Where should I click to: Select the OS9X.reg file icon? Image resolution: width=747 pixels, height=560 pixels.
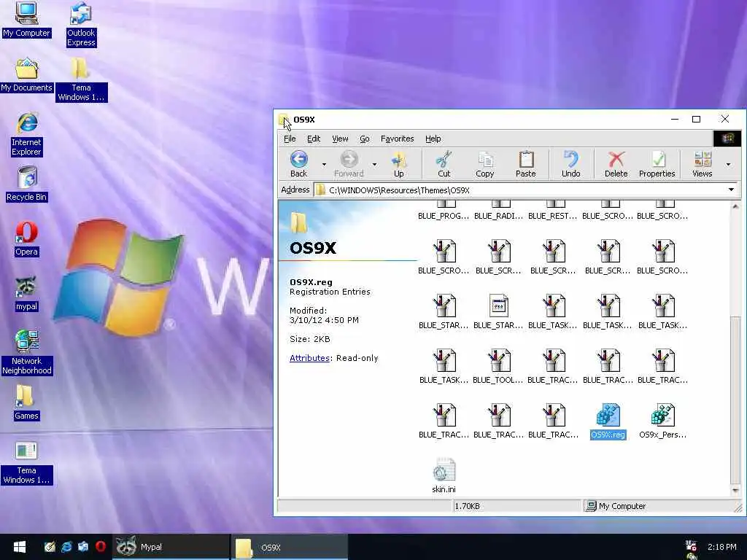click(x=608, y=421)
